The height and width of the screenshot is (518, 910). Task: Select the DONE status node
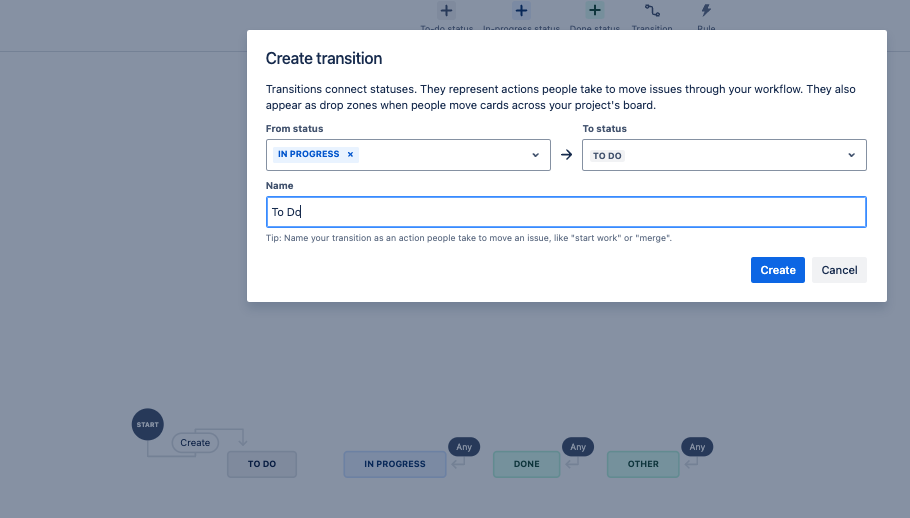[x=526, y=464]
